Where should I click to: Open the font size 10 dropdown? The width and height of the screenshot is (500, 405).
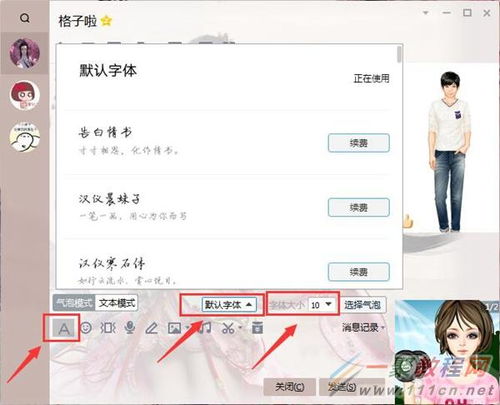click(321, 304)
